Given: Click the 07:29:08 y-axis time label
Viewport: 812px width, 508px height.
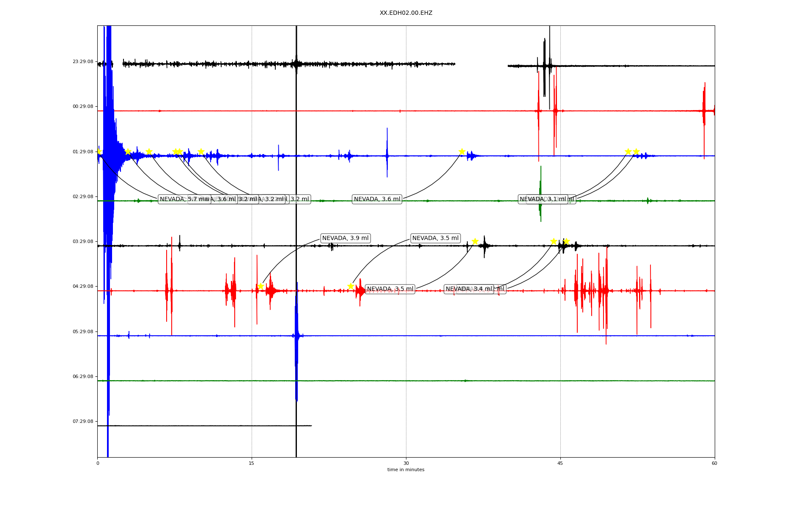Looking at the screenshot, I should [x=83, y=421].
